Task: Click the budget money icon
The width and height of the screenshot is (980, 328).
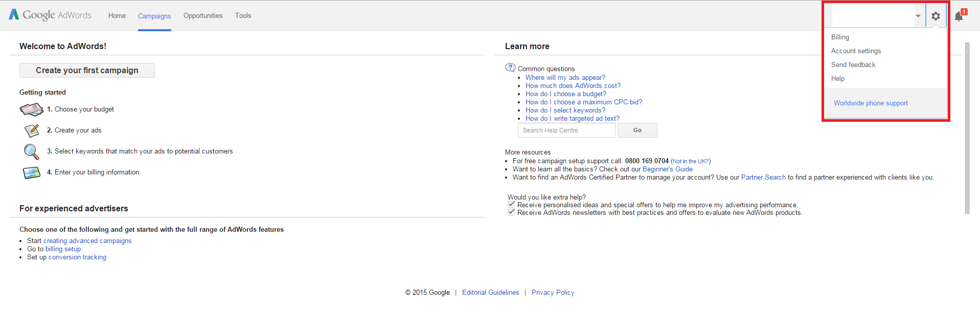Action: (32, 110)
